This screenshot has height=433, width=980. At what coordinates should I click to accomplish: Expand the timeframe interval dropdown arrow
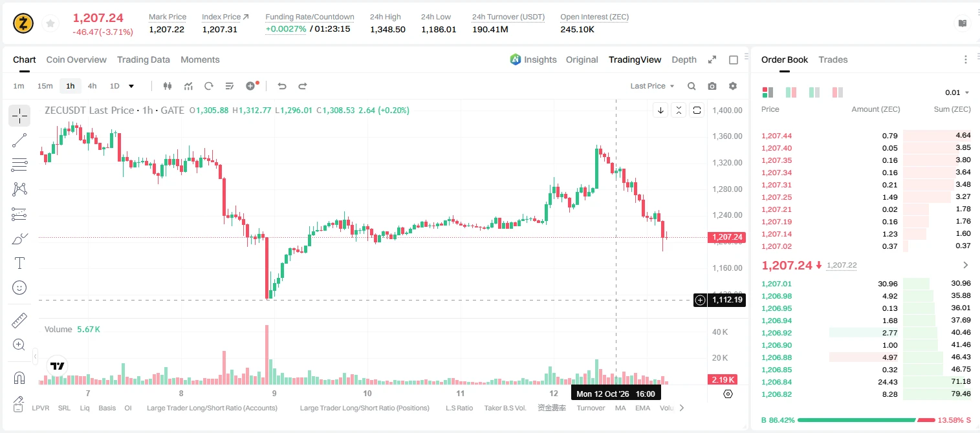click(131, 86)
